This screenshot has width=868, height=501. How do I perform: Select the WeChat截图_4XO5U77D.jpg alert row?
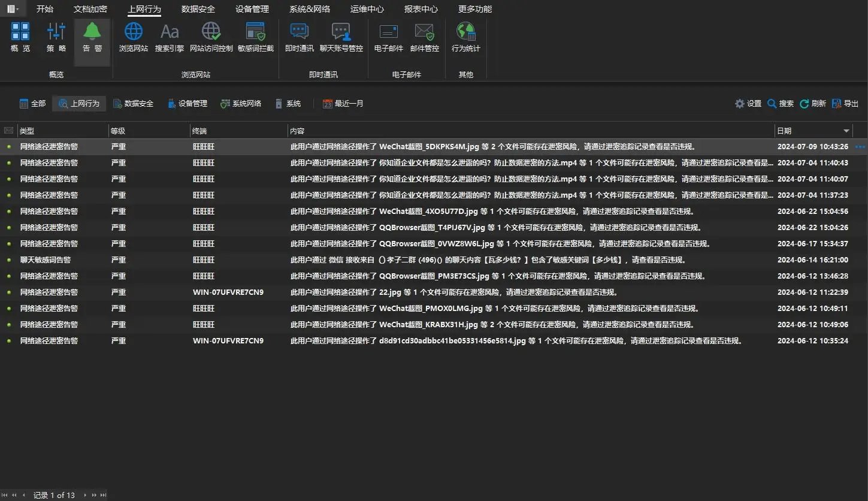434,212
